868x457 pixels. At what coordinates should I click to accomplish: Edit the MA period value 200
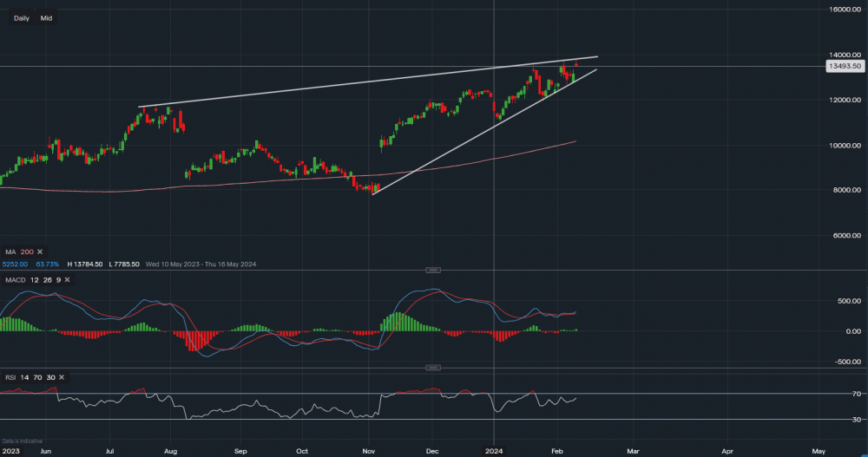coord(27,251)
